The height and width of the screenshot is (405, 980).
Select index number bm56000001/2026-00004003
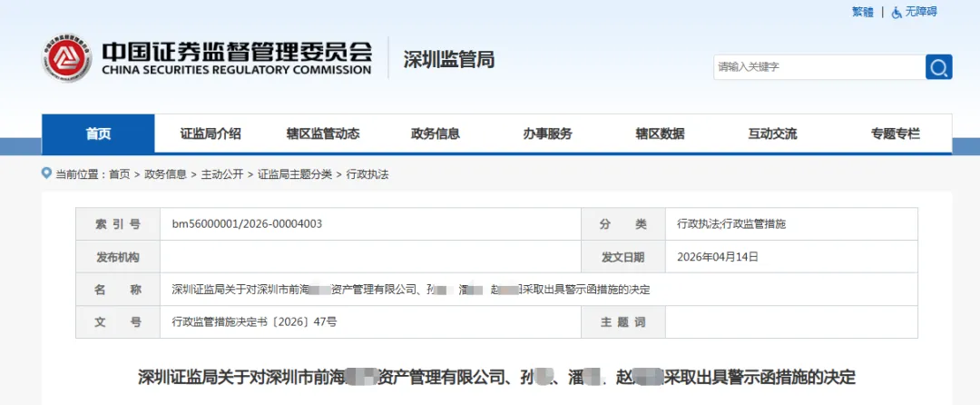[247, 223]
